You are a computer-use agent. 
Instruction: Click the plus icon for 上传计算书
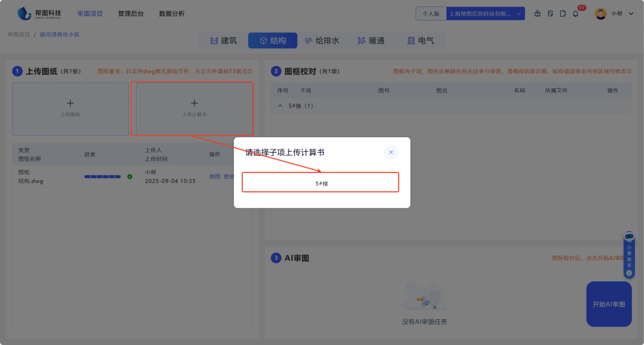(194, 103)
